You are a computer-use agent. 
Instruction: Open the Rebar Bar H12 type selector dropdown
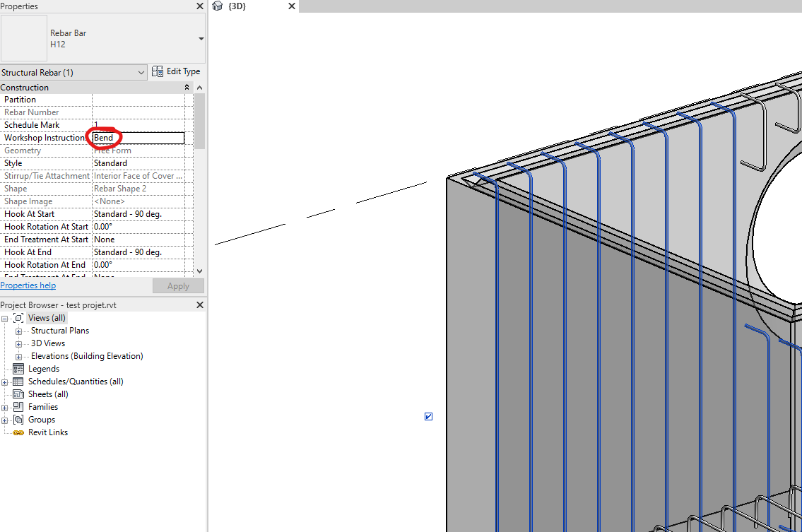(201, 39)
